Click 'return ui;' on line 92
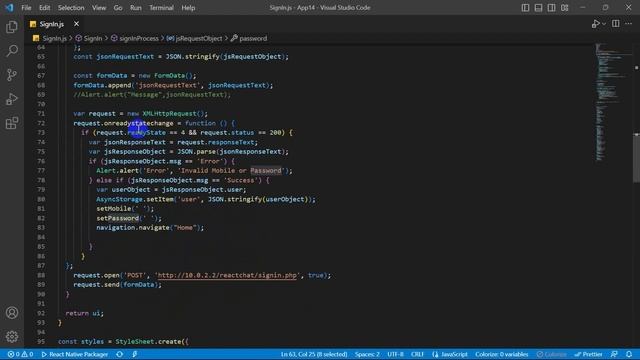The height and width of the screenshot is (360, 640). point(84,313)
